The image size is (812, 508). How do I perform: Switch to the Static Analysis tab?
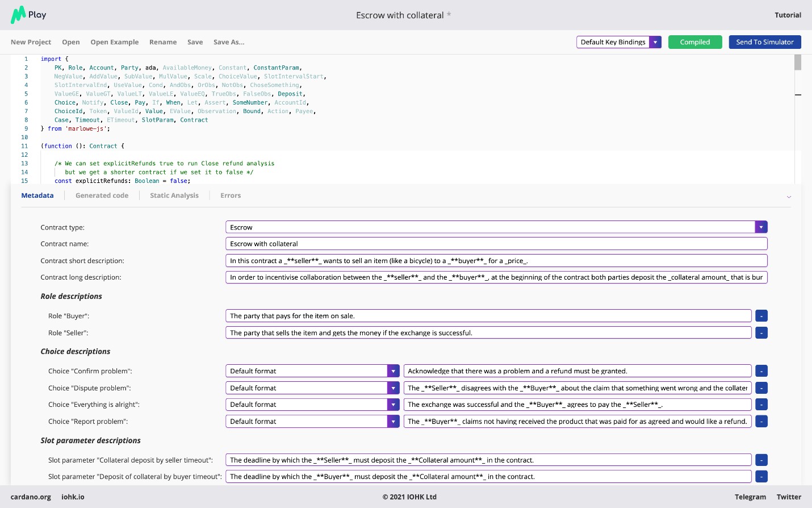point(174,195)
